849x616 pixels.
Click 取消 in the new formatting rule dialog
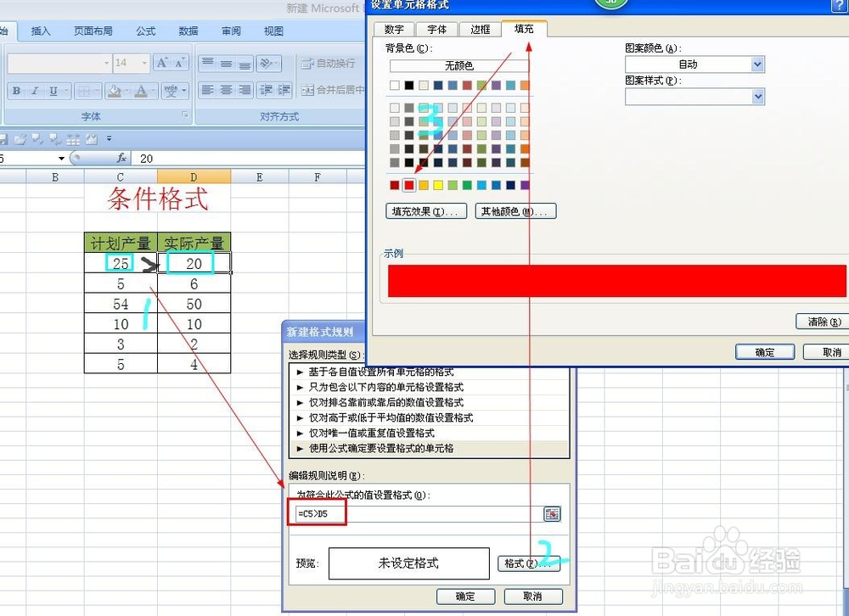coord(533,596)
